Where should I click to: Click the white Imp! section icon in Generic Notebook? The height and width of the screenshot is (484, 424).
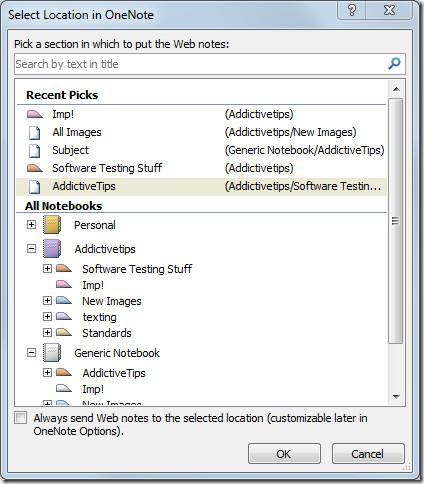click(x=64, y=388)
